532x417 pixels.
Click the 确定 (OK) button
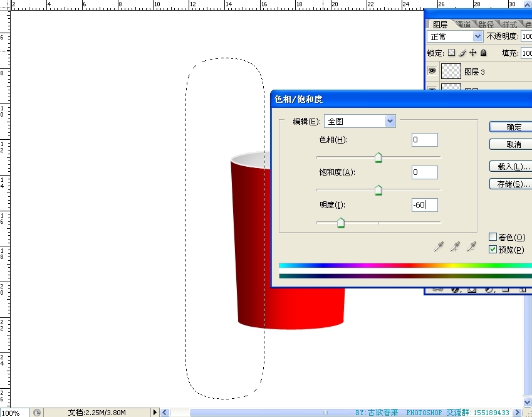pos(513,127)
